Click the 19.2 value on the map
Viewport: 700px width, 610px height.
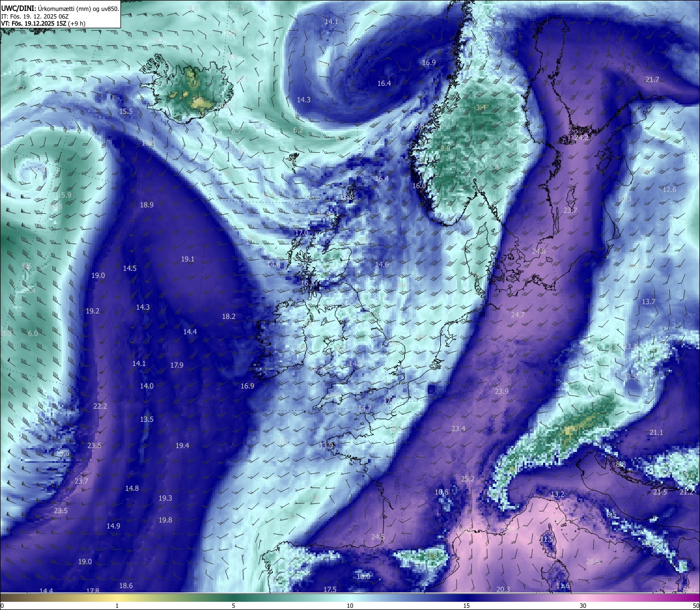(92, 311)
